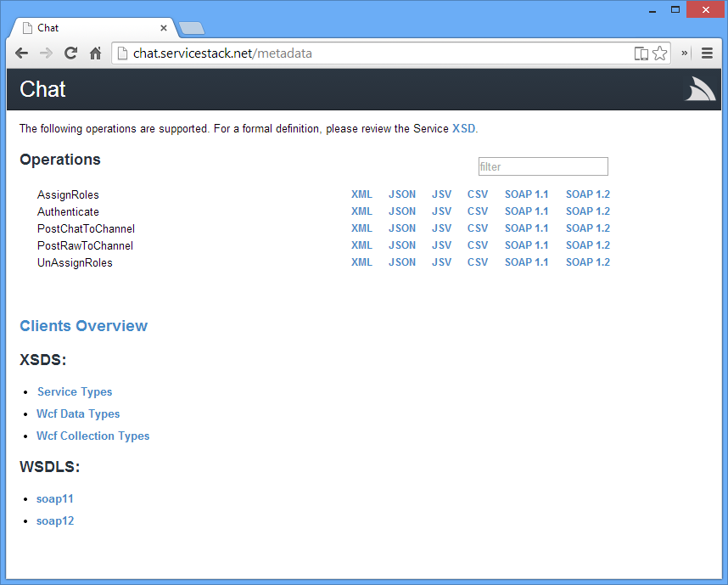
Task: Open SOAP 1.1 for UnAssignRoles
Action: tap(527, 262)
